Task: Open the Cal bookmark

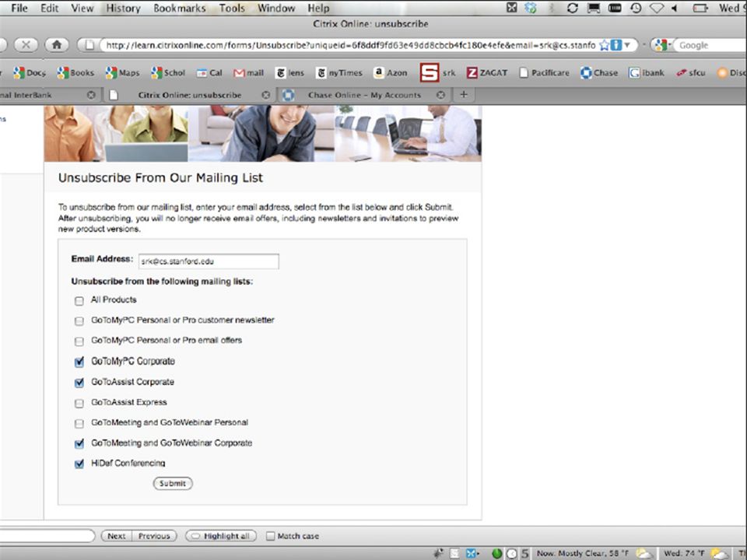Action: (x=209, y=73)
